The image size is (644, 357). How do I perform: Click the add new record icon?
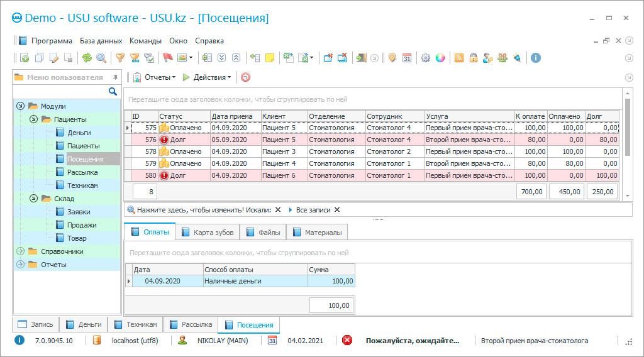tap(25, 58)
